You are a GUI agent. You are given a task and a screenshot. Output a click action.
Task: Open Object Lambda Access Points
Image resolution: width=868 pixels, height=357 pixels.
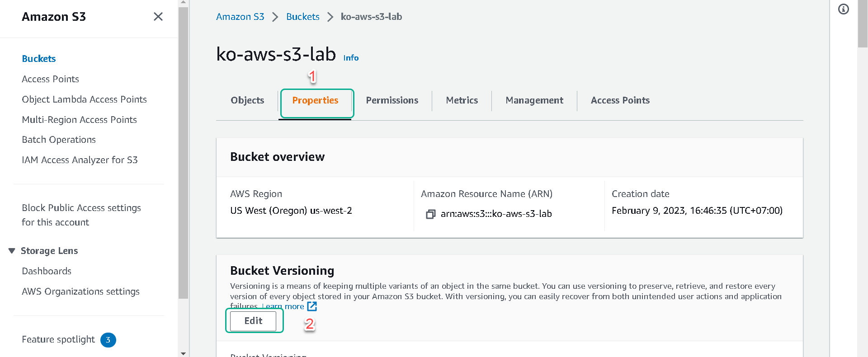[85, 99]
